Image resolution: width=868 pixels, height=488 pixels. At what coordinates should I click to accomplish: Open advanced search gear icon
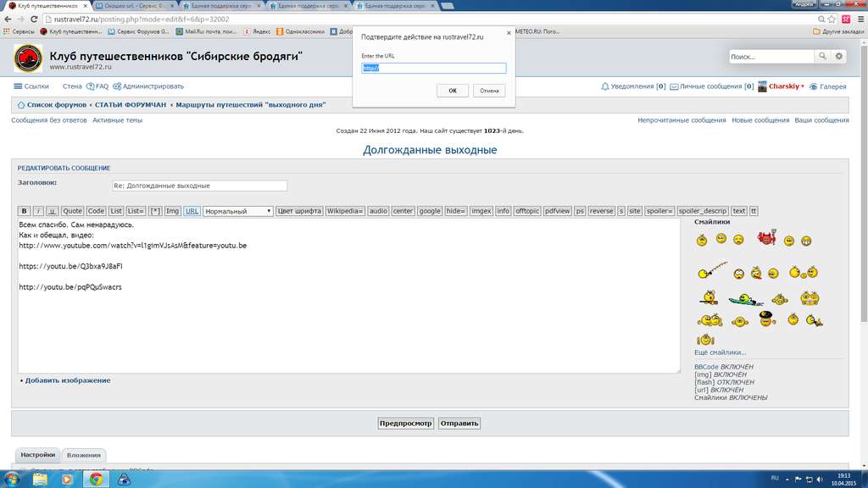[x=838, y=57]
